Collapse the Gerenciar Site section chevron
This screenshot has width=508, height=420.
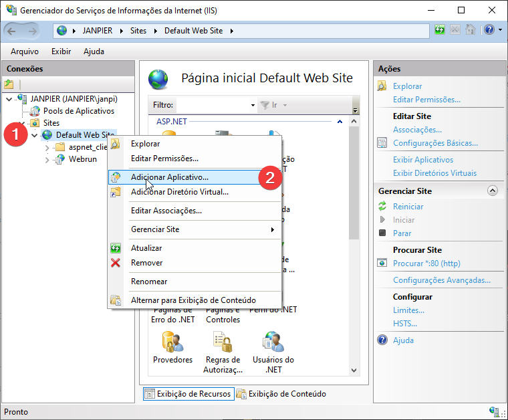coord(493,191)
